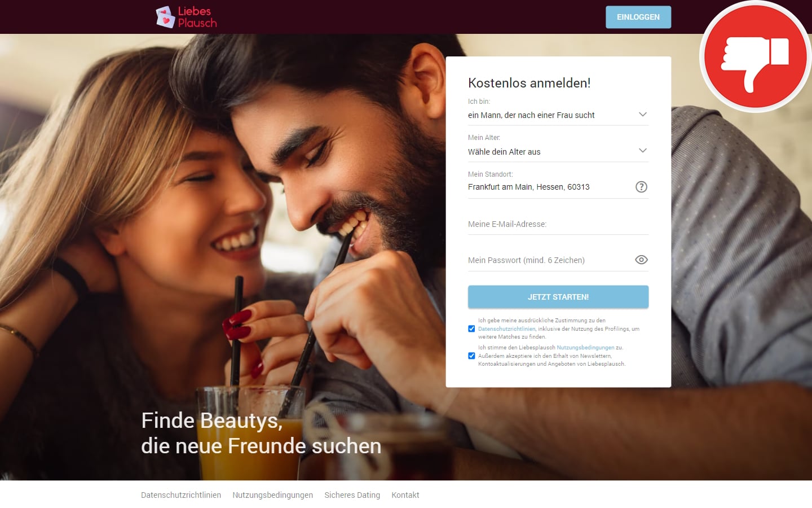Click chevron arrow beside "ein Mann" option
This screenshot has width=812, height=508.
click(642, 114)
